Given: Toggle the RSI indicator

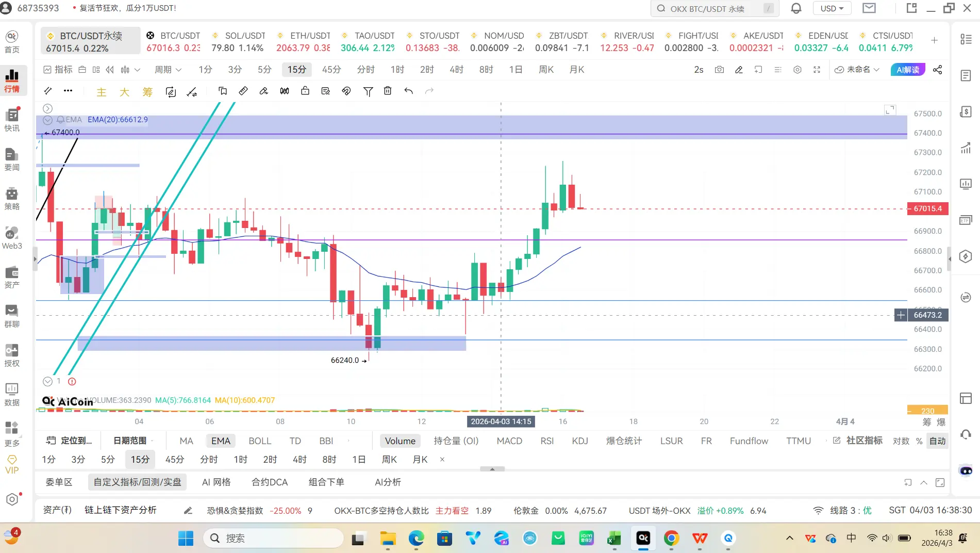Looking at the screenshot, I should (547, 441).
